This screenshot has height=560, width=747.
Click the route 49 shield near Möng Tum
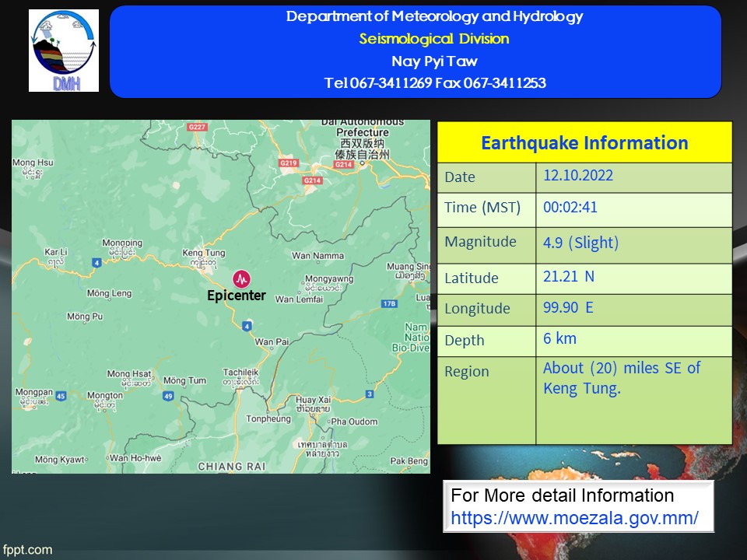[x=168, y=396]
